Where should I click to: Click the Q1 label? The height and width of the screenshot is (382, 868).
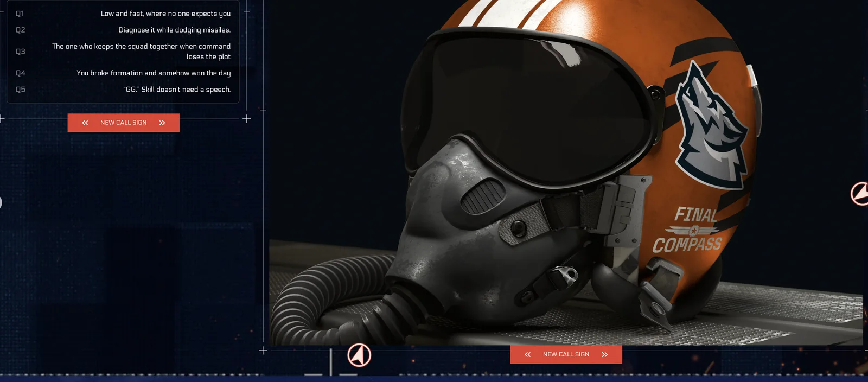20,14
